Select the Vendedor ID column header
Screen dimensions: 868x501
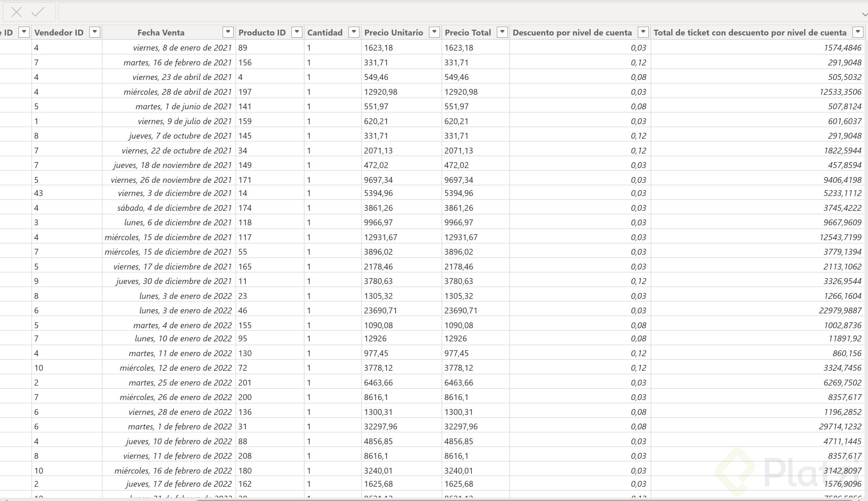pos(59,33)
